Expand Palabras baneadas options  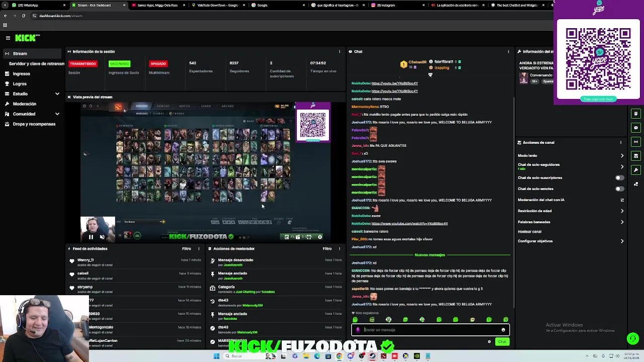(622, 222)
